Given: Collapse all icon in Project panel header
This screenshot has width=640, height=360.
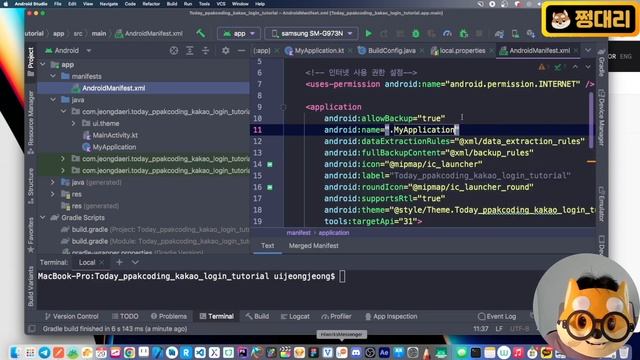Looking at the screenshot, I should tap(205, 51).
